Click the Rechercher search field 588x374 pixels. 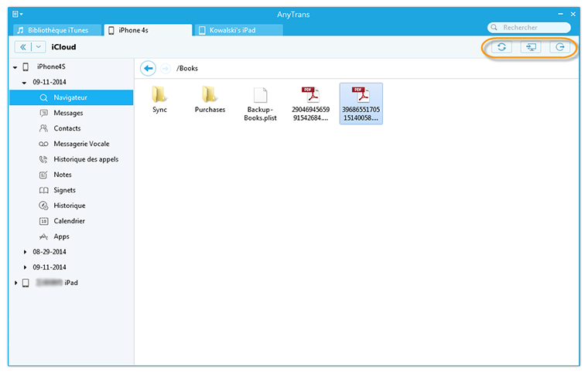tap(528, 27)
